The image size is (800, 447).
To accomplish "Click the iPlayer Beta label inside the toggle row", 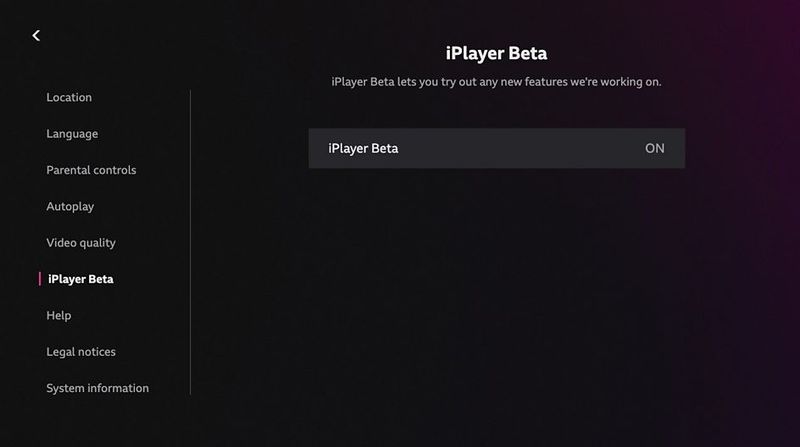I will 363,148.
